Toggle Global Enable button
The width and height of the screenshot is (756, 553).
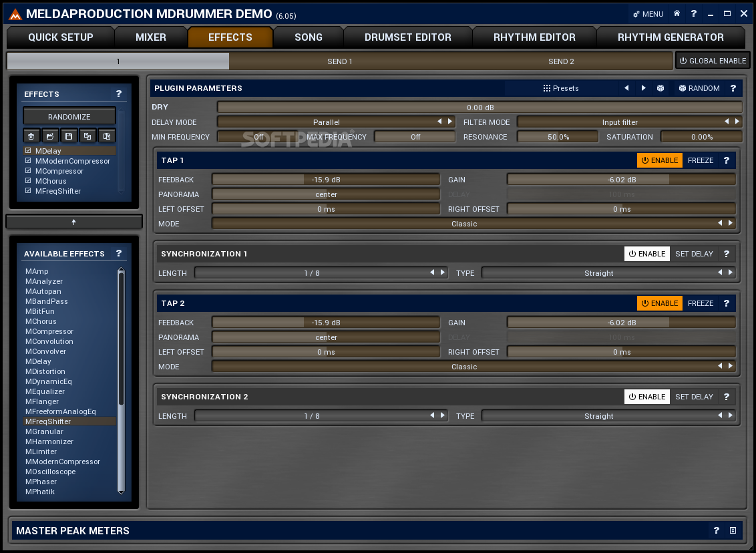pos(713,61)
